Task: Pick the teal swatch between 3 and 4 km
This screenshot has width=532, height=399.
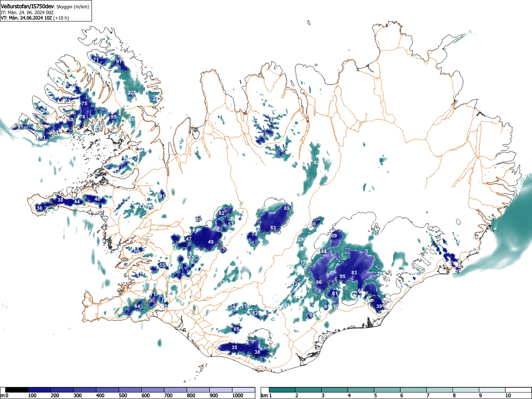Action: pos(335,390)
